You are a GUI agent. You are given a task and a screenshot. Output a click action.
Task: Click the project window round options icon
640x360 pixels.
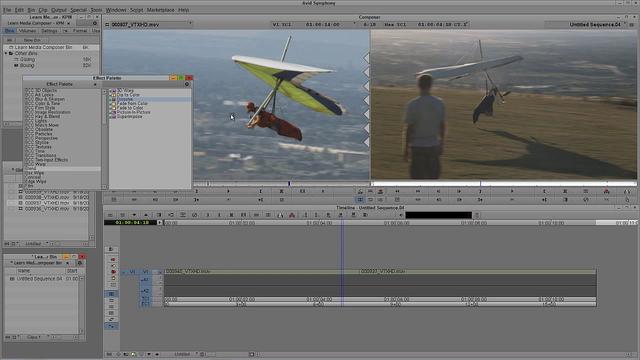[95, 23]
